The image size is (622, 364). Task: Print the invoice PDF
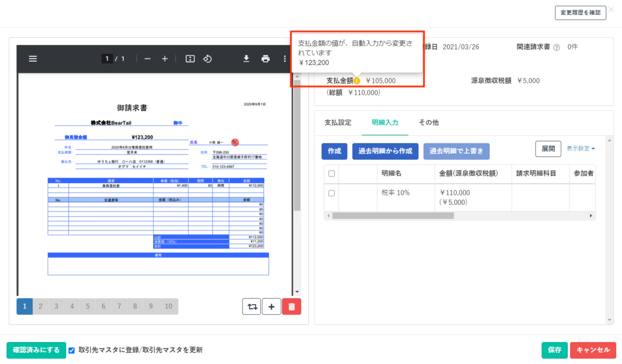tap(265, 59)
